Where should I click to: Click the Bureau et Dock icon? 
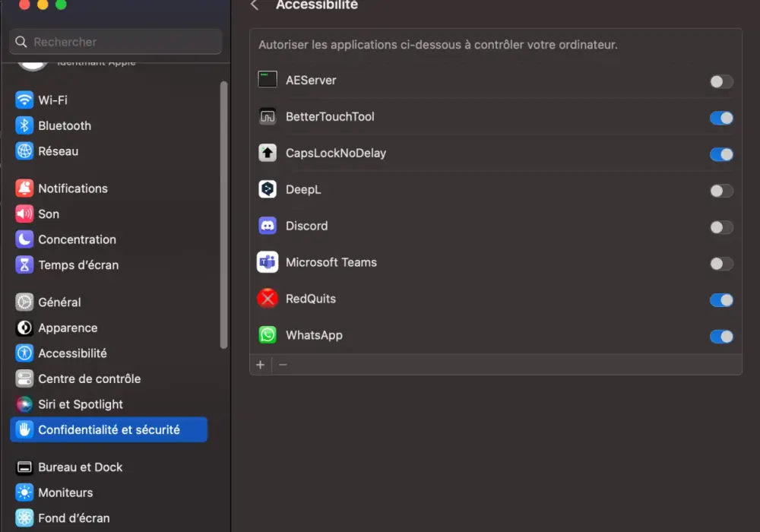coord(24,467)
